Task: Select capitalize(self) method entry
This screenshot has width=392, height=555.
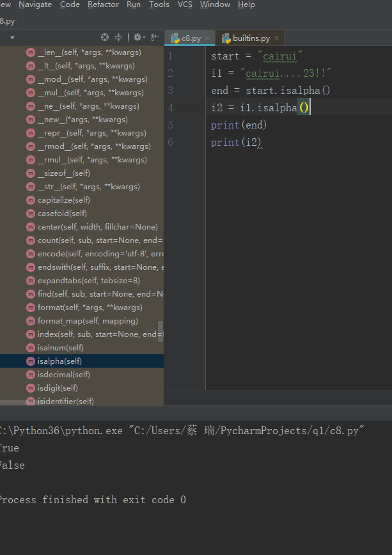Action: click(x=64, y=200)
